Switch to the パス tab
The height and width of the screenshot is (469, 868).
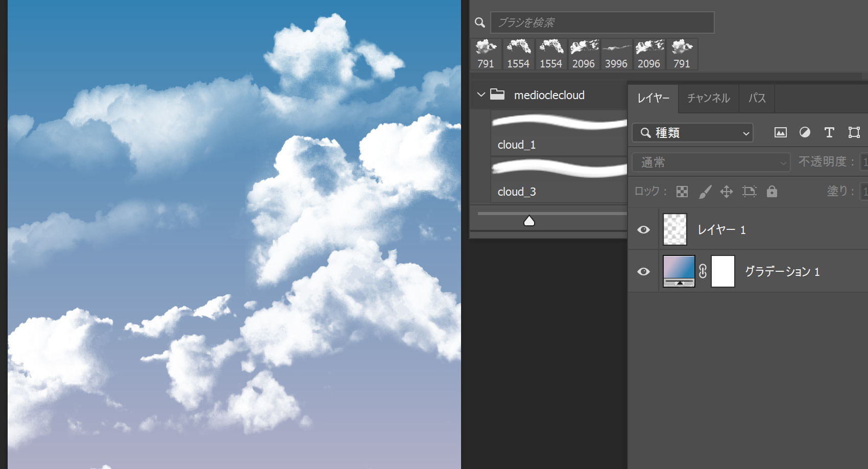coord(757,98)
